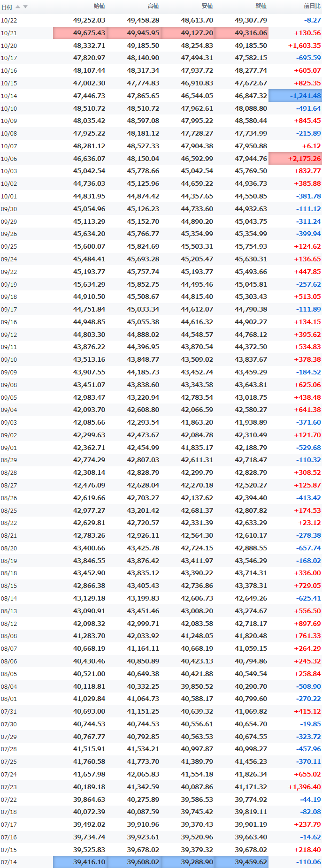322x868 pixels.
Task: Click the 安値 column header
Action: click(x=207, y=6)
